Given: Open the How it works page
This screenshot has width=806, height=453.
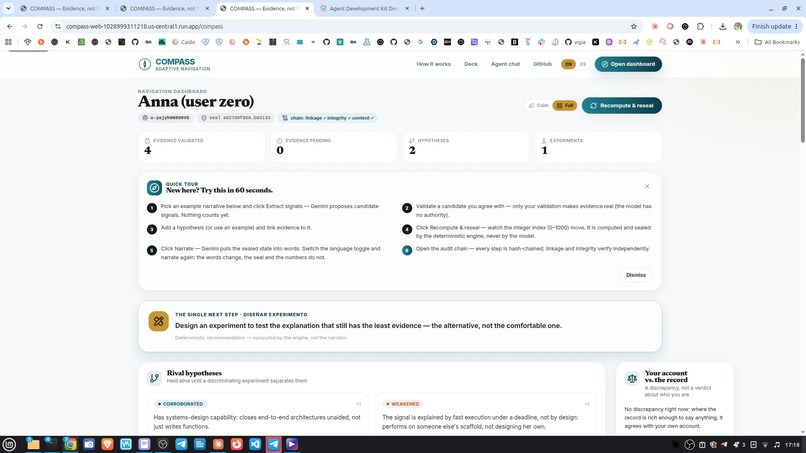Looking at the screenshot, I should click(x=433, y=64).
